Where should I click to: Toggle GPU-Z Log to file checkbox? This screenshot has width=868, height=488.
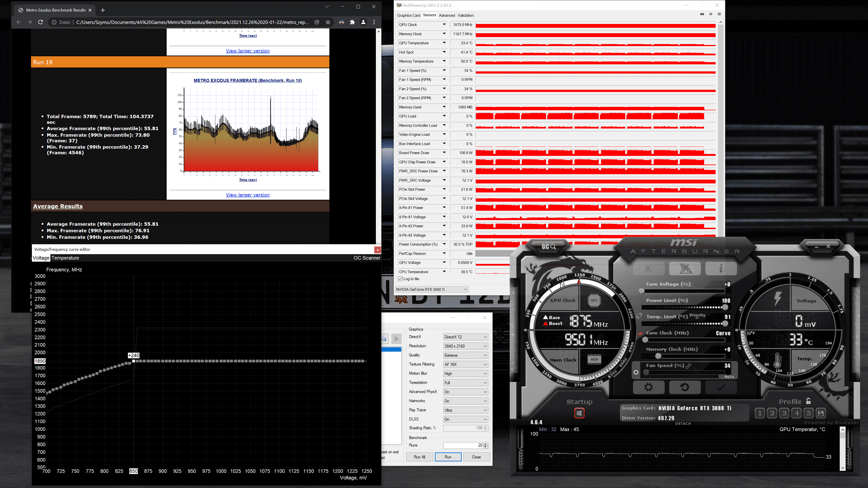(400, 279)
